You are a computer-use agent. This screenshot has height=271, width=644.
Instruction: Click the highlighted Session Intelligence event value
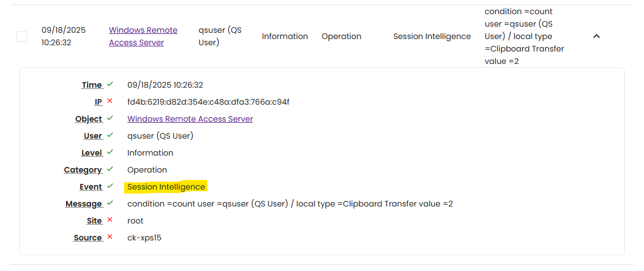coord(166,187)
